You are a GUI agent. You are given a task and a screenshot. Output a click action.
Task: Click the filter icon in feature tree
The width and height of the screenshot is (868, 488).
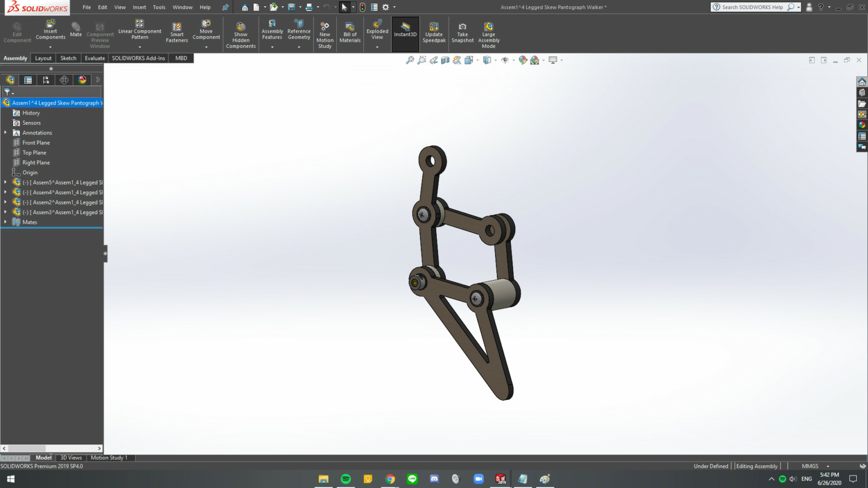tap(7, 91)
